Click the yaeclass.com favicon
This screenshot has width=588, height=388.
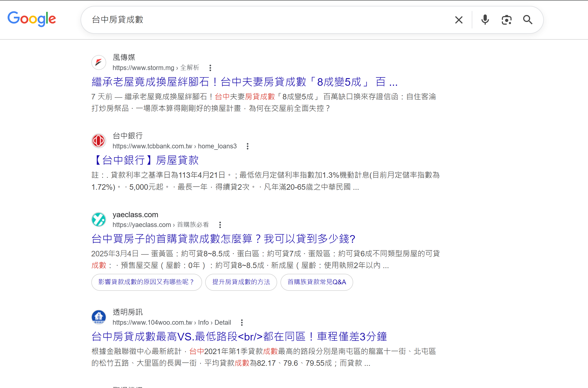tap(99, 220)
